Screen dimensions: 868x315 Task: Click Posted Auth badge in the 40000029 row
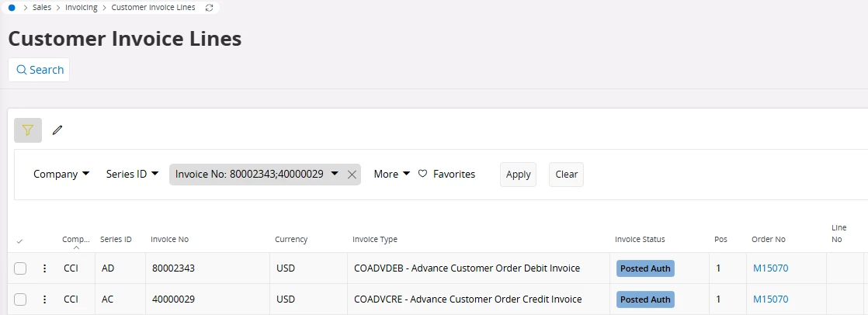[645, 299]
